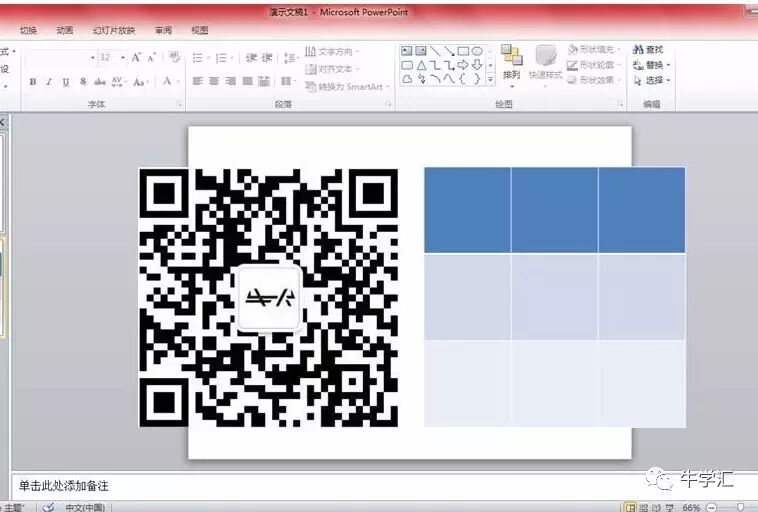Screen dimensions: 758x512
Task: Apply distributed alignment
Action: click(x=264, y=81)
